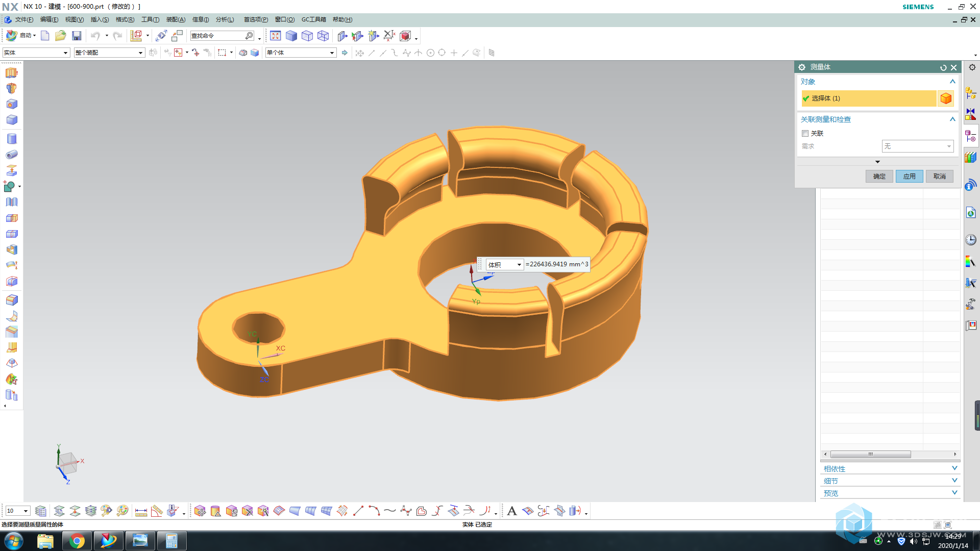Open Calculator from the taskbar

point(171,541)
